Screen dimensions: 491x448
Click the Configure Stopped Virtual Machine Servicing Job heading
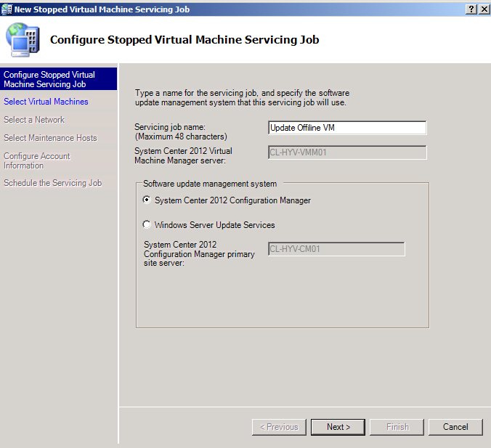click(184, 40)
